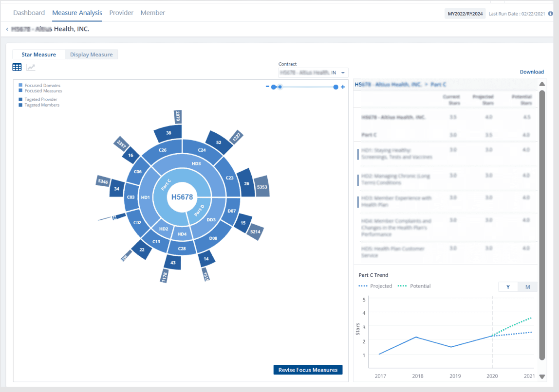Toggle the Tageted Provider legend item

point(38,99)
